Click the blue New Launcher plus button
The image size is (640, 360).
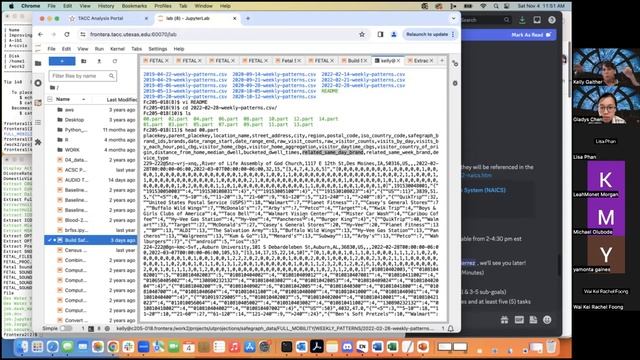pyautogui.click(x=62, y=61)
